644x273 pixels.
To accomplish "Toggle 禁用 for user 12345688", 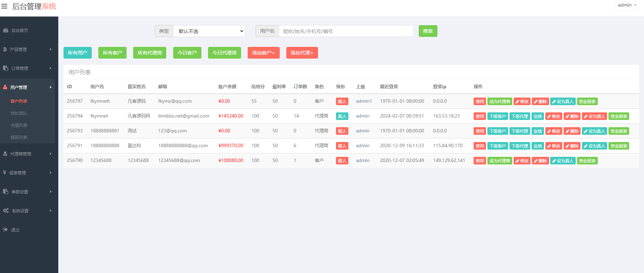I will (x=479, y=161).
